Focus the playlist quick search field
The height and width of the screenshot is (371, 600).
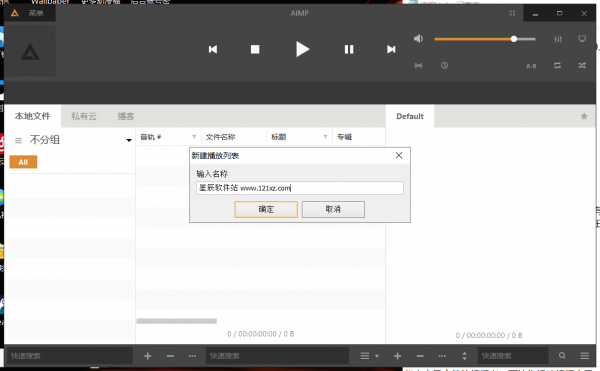pos(513,356)
